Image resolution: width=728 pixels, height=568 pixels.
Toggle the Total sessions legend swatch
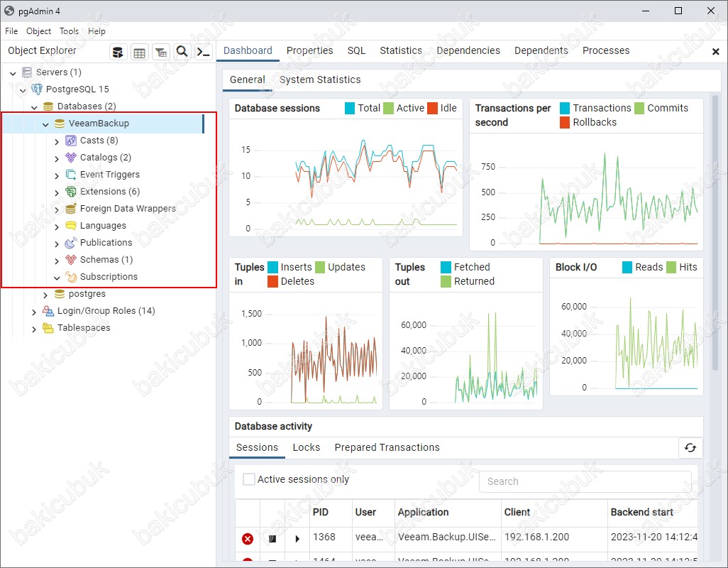pyautogui.click(x=350, y=108)
